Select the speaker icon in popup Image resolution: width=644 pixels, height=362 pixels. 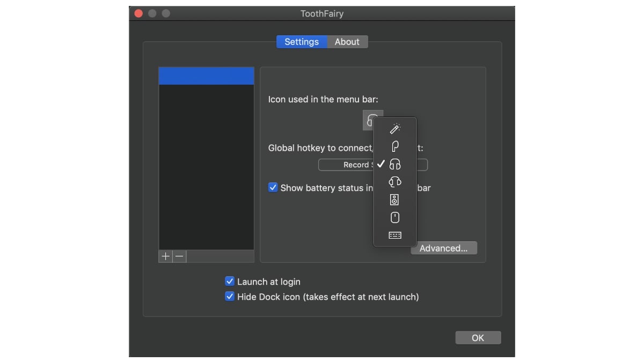point(395,200)
